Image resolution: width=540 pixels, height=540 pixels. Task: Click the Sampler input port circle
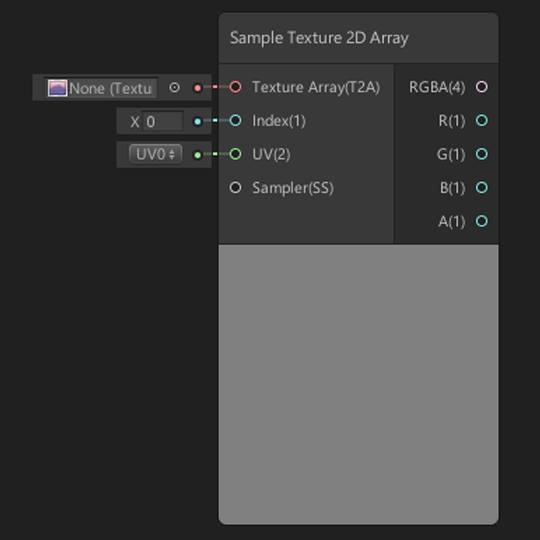click(235, 188)
